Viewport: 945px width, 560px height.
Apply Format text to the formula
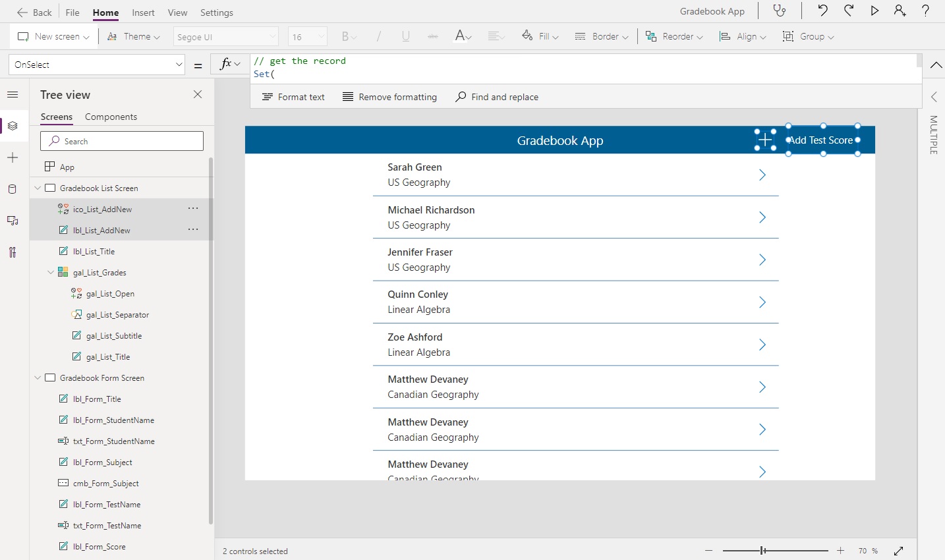pyautogui.click(x=293, y=97)
